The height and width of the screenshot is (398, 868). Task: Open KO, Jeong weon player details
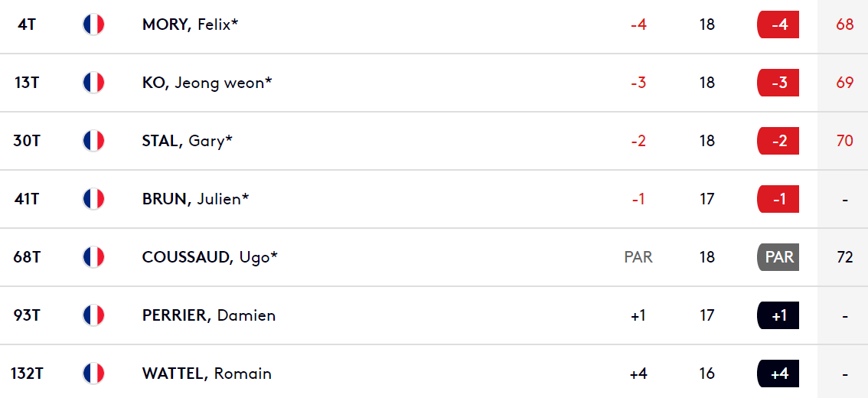coord(207,83)
